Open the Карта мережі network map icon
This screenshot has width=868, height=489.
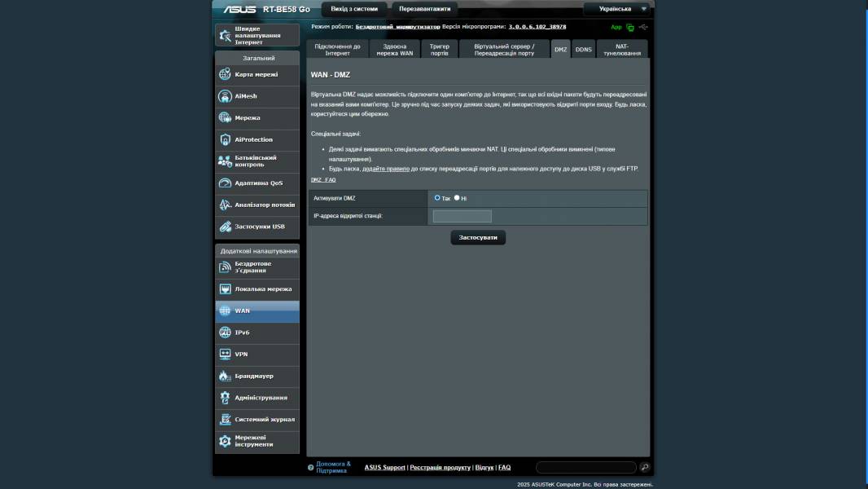(x=226, y=74)
